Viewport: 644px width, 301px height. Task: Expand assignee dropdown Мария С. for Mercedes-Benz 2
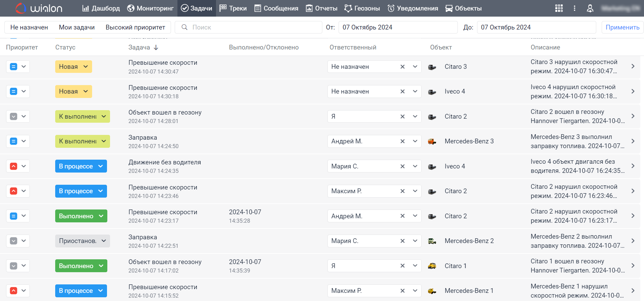pyautogui.click(x=415, y=241)
